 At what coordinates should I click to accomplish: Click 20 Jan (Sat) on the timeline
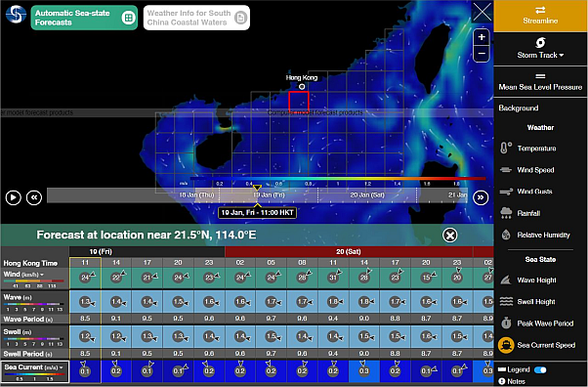[x=367, y=195]
